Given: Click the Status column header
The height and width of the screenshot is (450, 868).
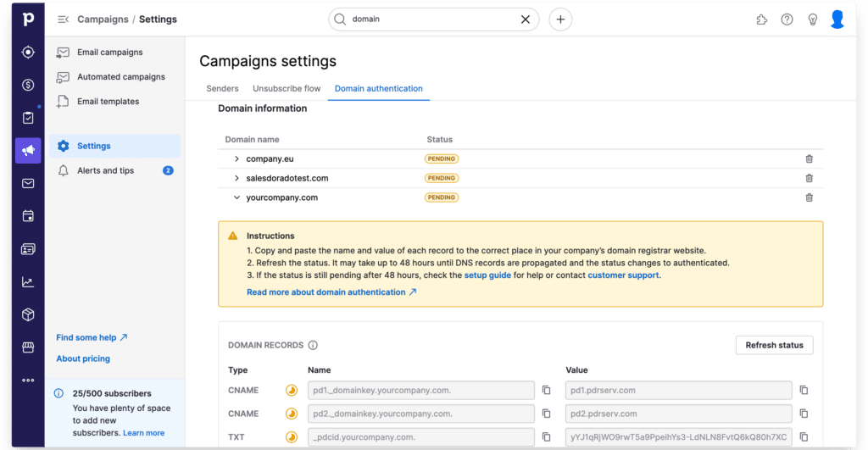Looking at the screenshot, I should pos(440,140).
